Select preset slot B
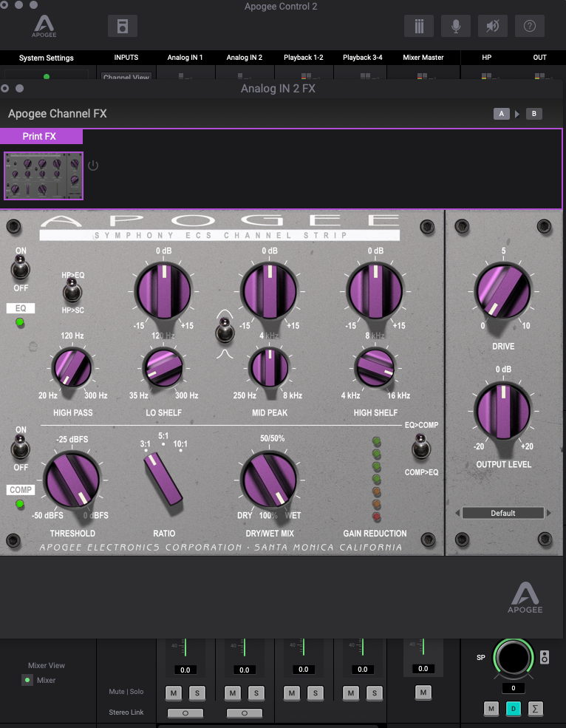Screen dimensions: 566x728 [x=534, y=114]
